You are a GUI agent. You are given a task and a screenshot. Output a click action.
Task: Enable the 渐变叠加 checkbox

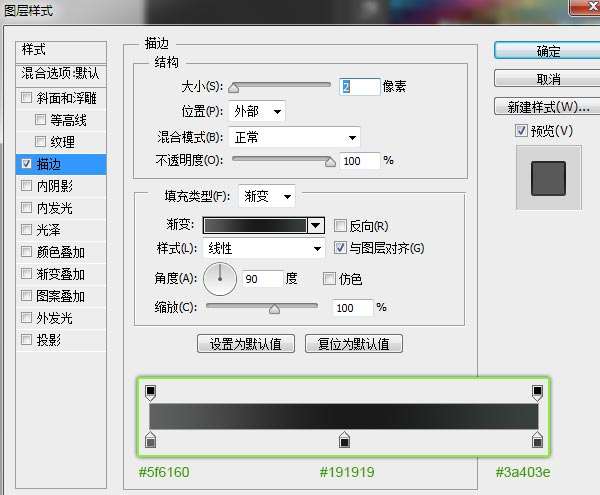coord(26,274)
